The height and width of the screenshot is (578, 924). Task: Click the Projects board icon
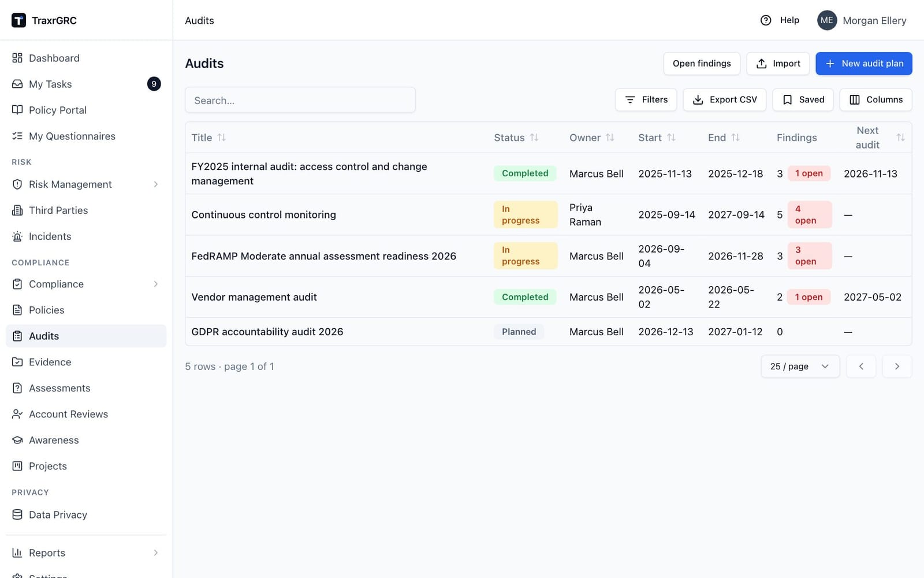click(17, 466)
